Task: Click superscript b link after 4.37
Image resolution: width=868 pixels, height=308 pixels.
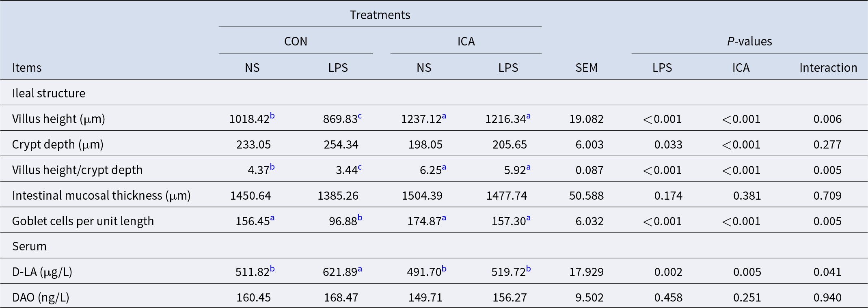Action: pyautogui.click(x=272, y=167)
